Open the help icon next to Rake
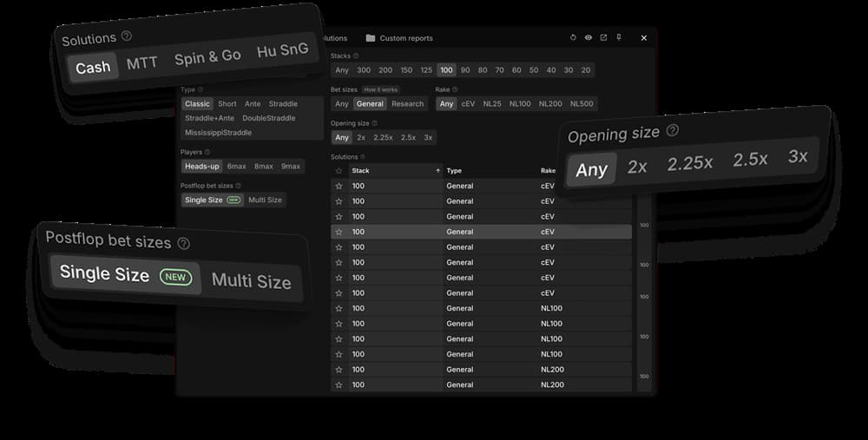Image resolution: width=868 pixels, height=440 pixels. [x=455, y=89]
